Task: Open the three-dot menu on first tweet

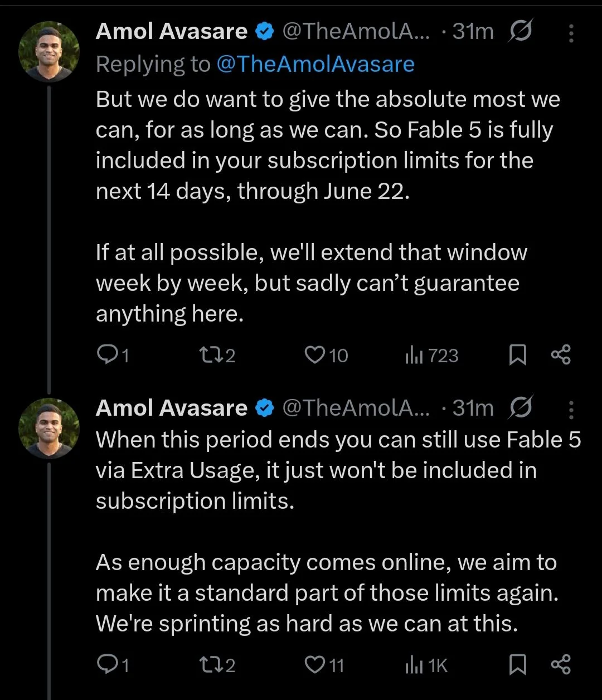Action: click(571, 33)
